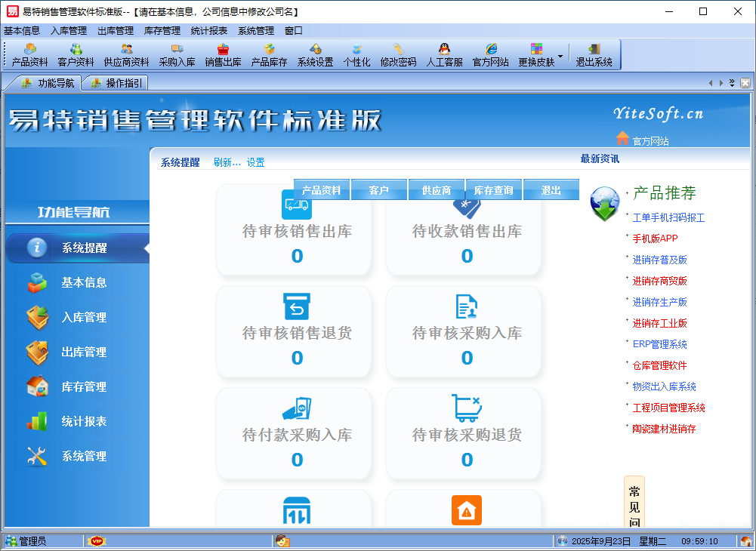The image size is (756, 551).
Task: Click the VIP badge in status bar
Action: [x=97, y=541]
